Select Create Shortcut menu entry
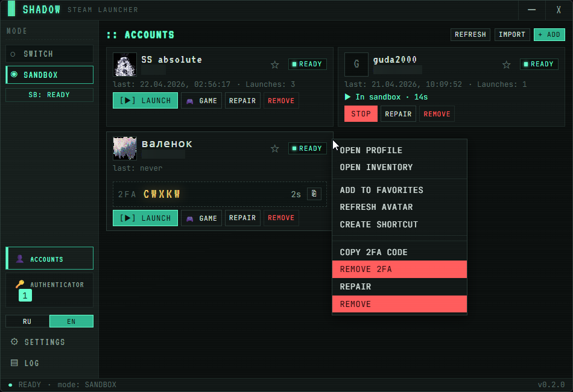 pos(399,224)
